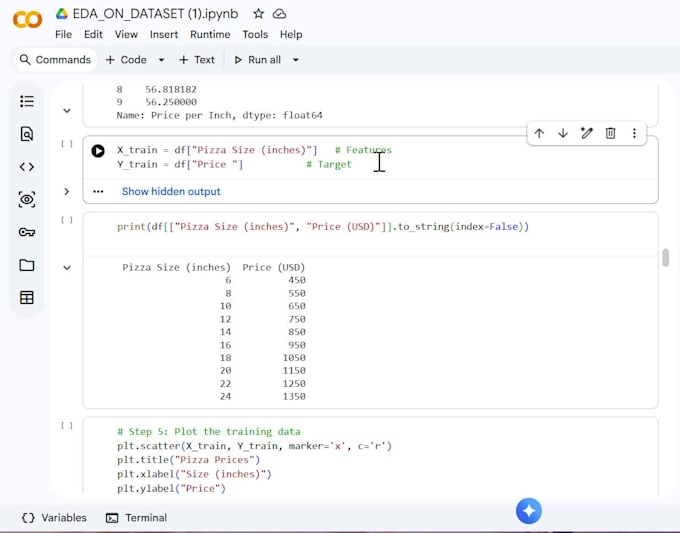Run all cells
Viewport: 680px width, 533px height.
[258, 60]
